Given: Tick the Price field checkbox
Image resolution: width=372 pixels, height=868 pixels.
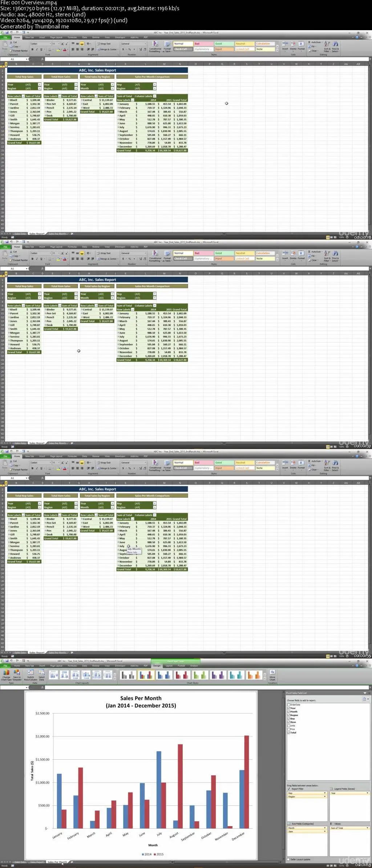Looking at the screenshot, I should (289, 729).
